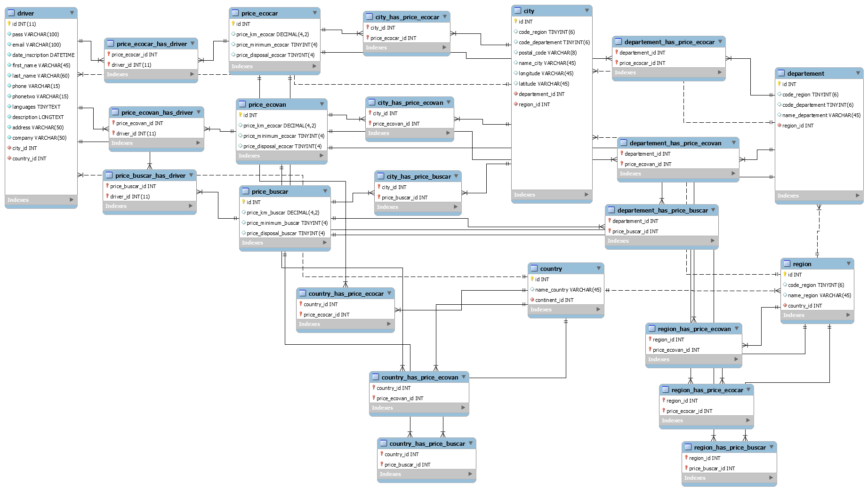Click the region_has_price_ecovan table icon
Image resolution: width=868 pixels, height=491 pixels.
tap(652, 329)
